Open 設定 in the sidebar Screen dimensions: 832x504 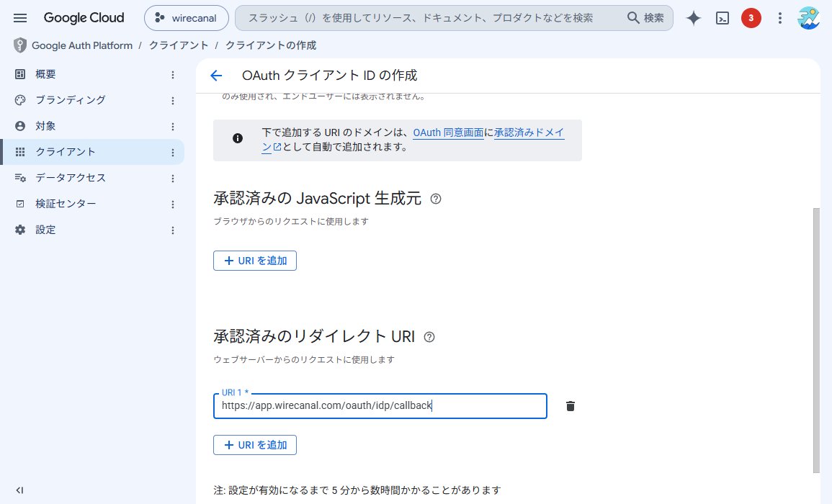click(93, 230)
